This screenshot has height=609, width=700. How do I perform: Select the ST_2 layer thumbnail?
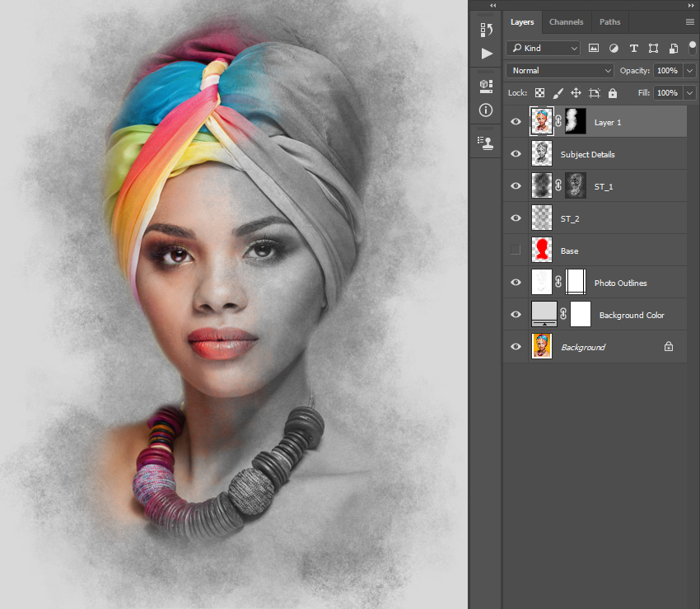(542, 218)
